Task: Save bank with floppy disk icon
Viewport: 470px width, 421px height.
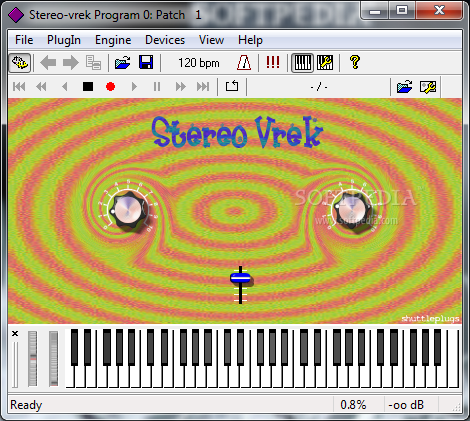Action: coord(146,63)
